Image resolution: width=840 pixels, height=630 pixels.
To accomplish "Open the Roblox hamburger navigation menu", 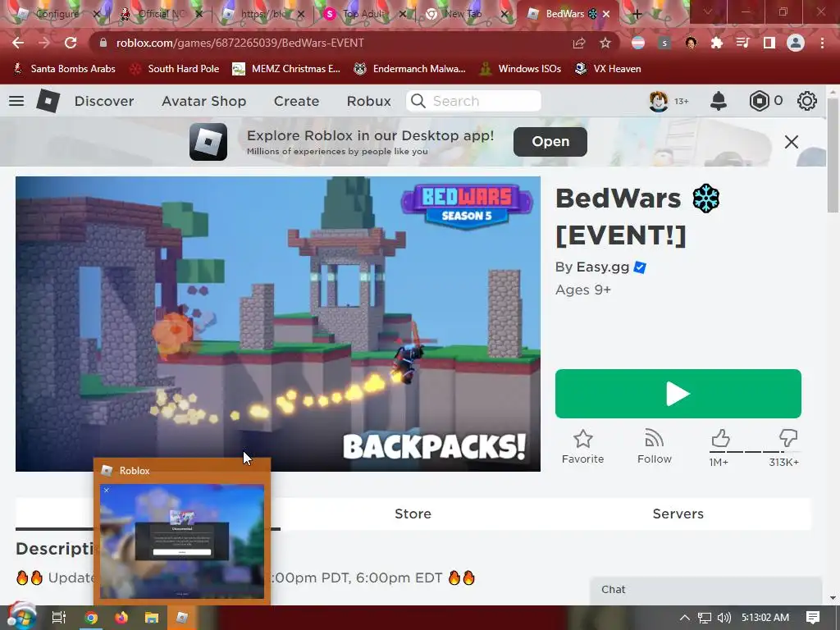I will [x=16, y=101].
